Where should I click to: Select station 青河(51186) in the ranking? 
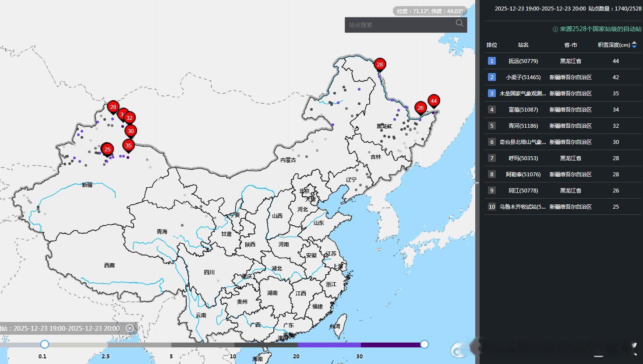[523, 126]
